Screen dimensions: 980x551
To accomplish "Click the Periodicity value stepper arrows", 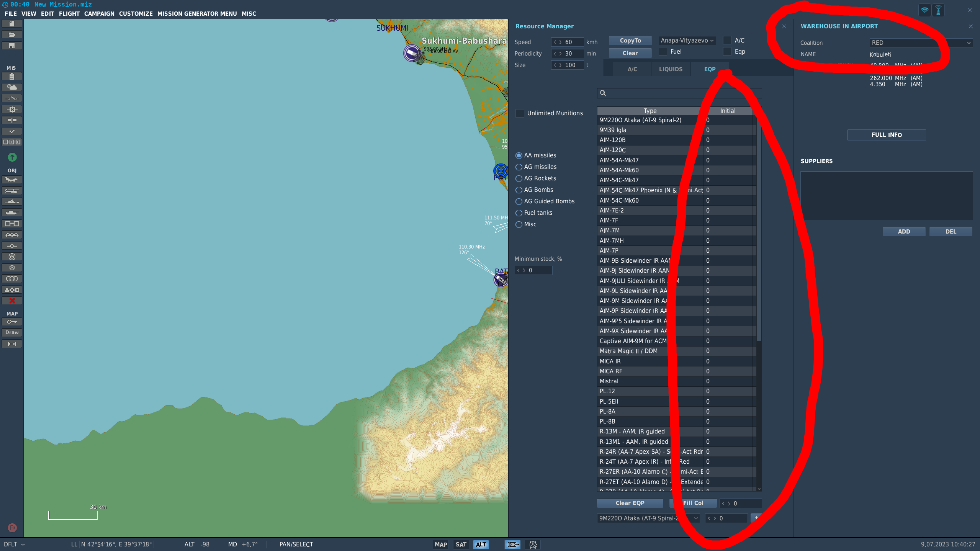I will [557, 54].
